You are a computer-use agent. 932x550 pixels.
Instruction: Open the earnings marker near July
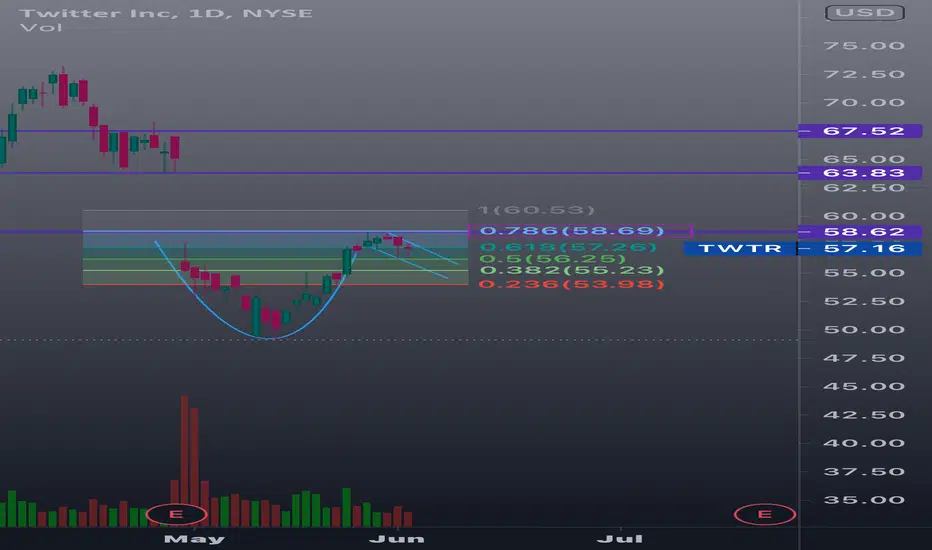pos(764,514)
